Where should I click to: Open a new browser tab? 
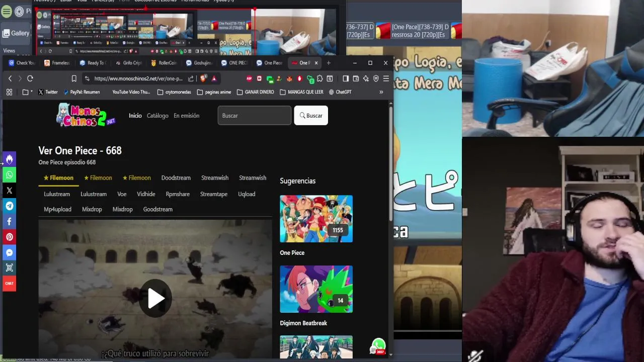coord(329,63)
